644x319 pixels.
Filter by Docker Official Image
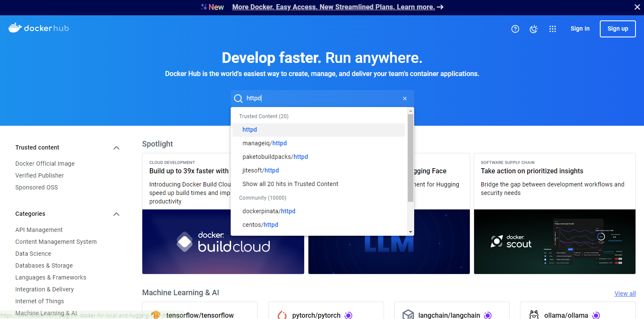click(x=45, y=164)
